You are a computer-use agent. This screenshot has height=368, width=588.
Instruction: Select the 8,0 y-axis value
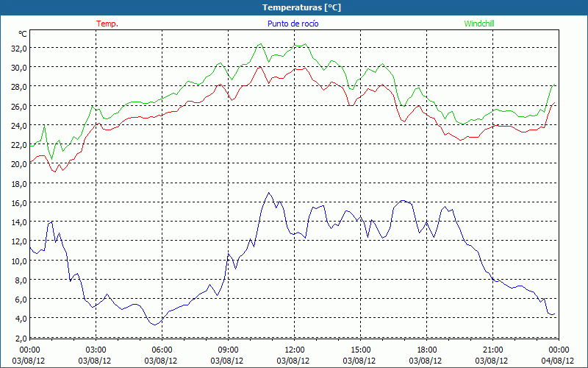point(21,280)
